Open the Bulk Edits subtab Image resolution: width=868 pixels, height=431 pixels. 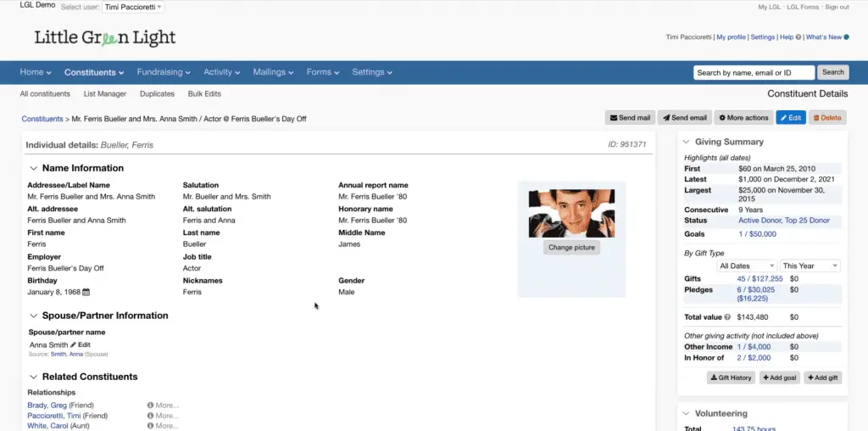[204, 94]
